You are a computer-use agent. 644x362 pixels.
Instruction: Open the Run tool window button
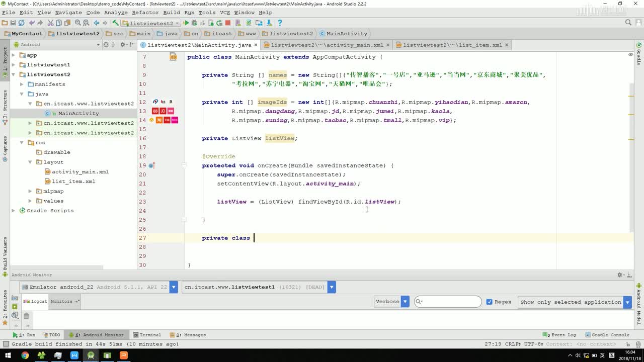click(x=24, y=335)
